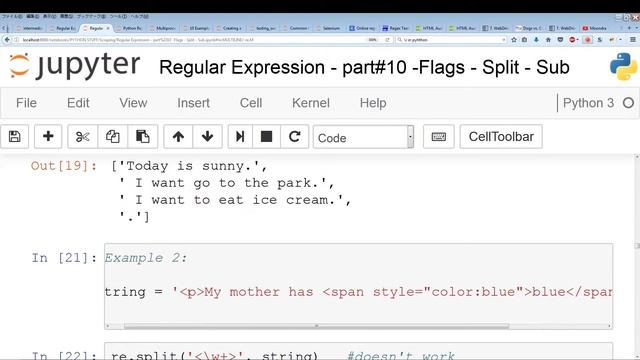Open the Edit menu
The image size is (640, 360).
[78, 103]
